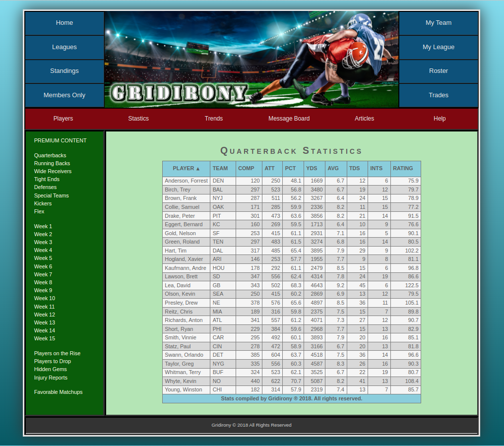Screen dimensions: 504x446
Task: View Players on the Rise
Action: pos(57,353)
